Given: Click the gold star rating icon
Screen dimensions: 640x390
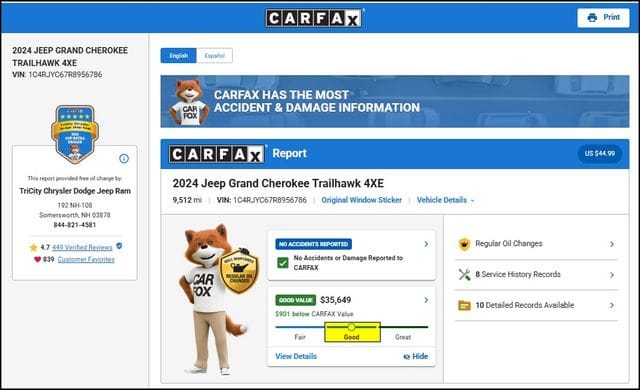Looking at the screenshot, I should [x=33, y=247].
